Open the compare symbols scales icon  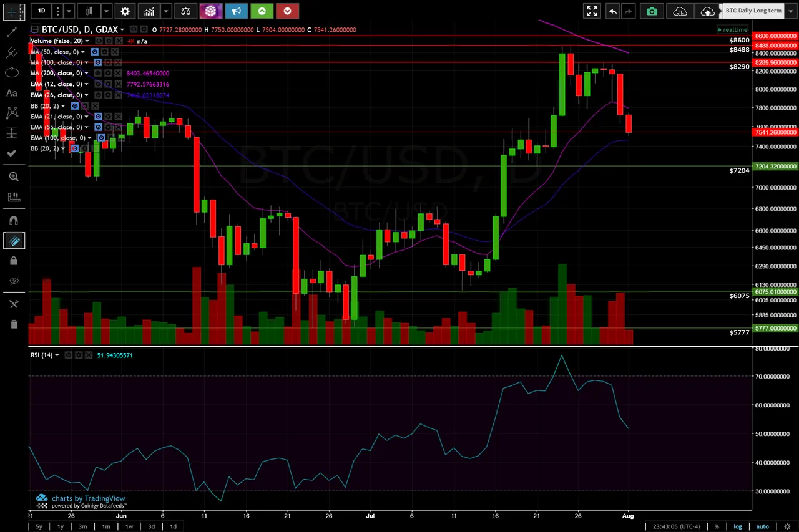pos(185,11)
